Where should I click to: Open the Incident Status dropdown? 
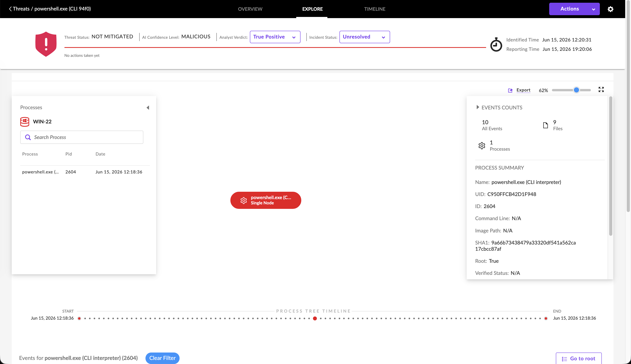364,37
